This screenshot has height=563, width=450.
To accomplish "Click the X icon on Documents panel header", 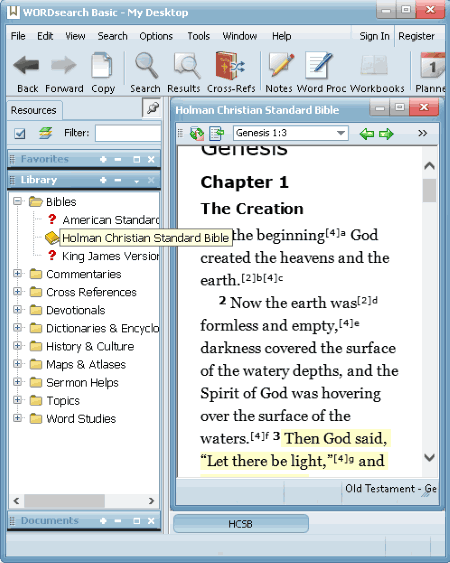I will [x=151, y=521].
